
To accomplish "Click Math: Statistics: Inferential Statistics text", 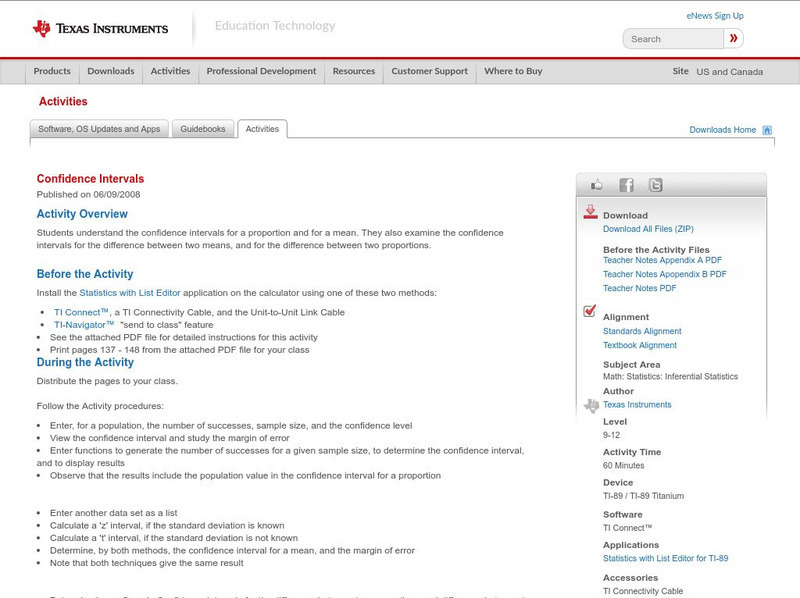I will pos(670,377).
